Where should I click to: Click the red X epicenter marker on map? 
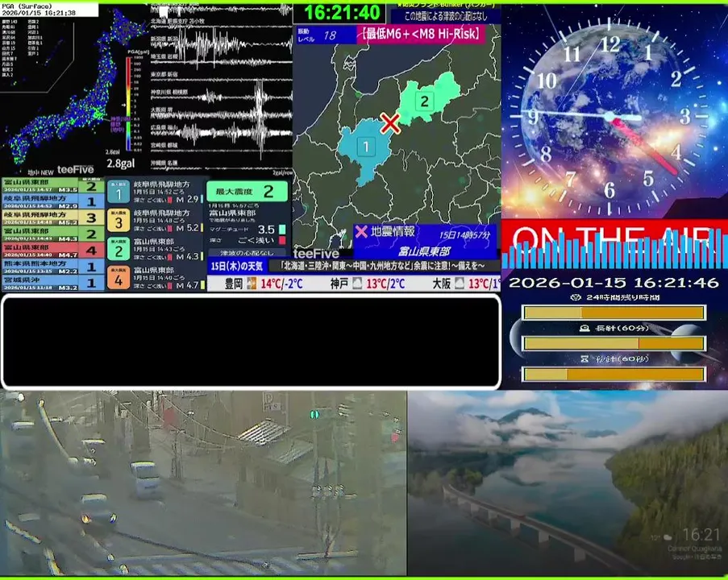tap(390, 123)
